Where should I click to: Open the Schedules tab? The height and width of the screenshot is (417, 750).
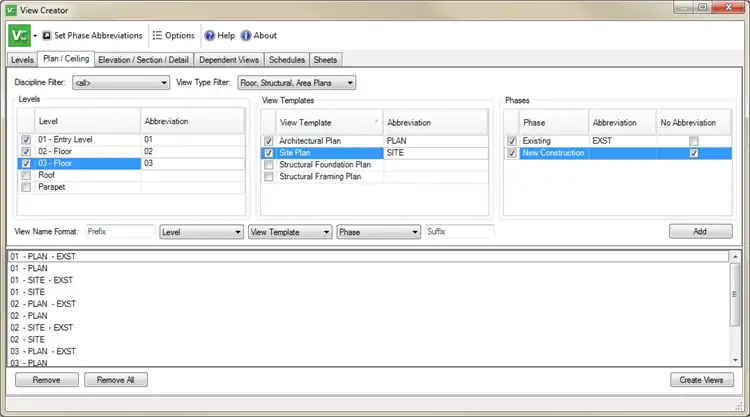pos(287,60)
